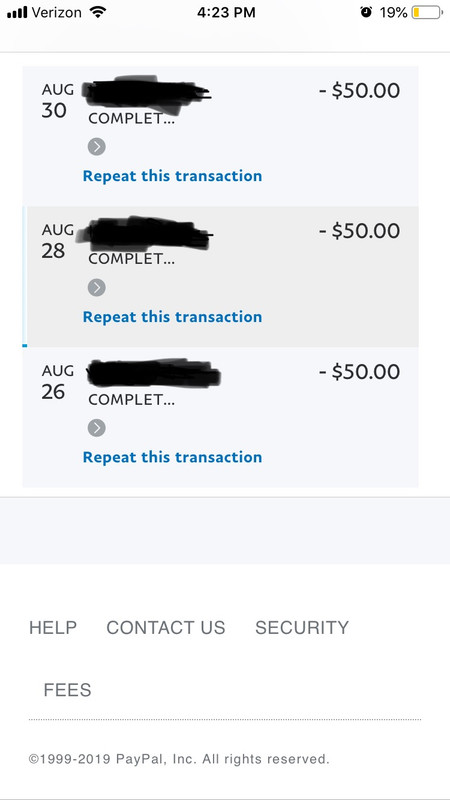Tap the cellular signal bars icon

click(x=17, y=12)
